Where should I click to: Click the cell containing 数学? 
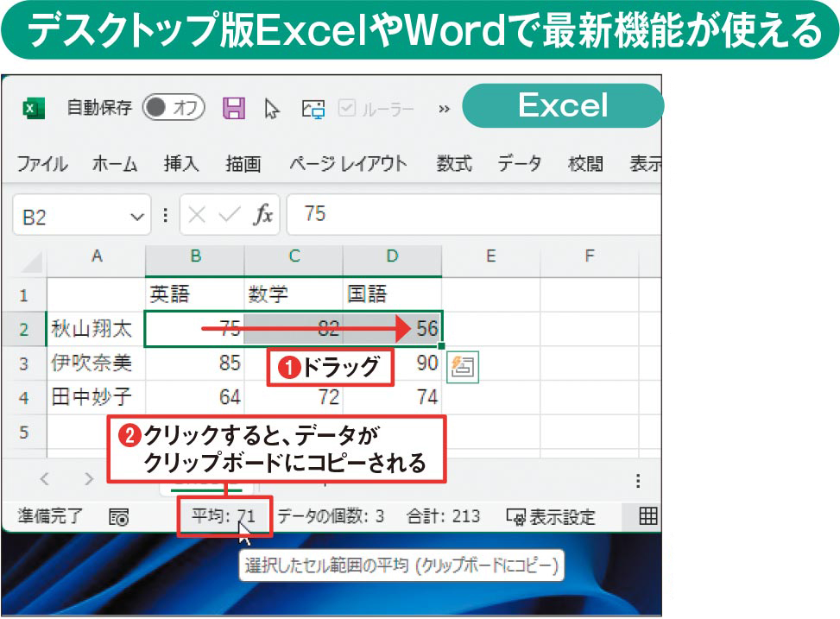294,294
